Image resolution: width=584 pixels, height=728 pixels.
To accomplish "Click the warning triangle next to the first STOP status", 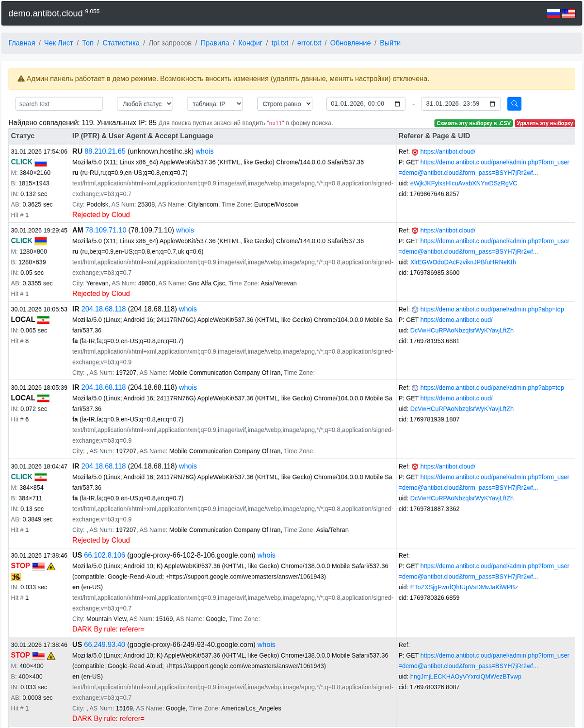I will [x=51, y=566].
